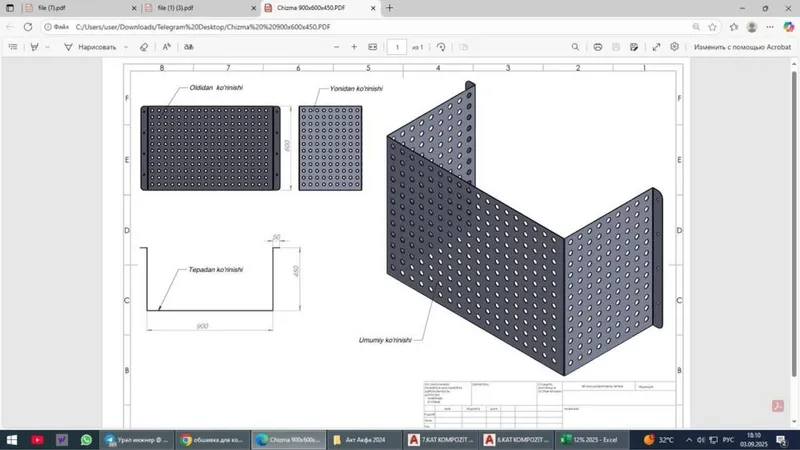Refresh the current page

[28, 27]
